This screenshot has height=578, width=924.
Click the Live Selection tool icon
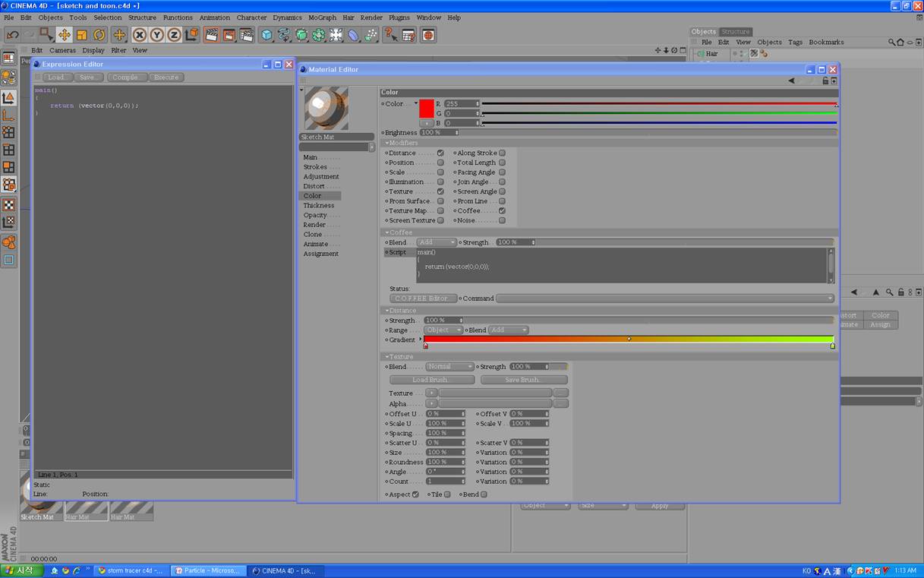[47, 35]
